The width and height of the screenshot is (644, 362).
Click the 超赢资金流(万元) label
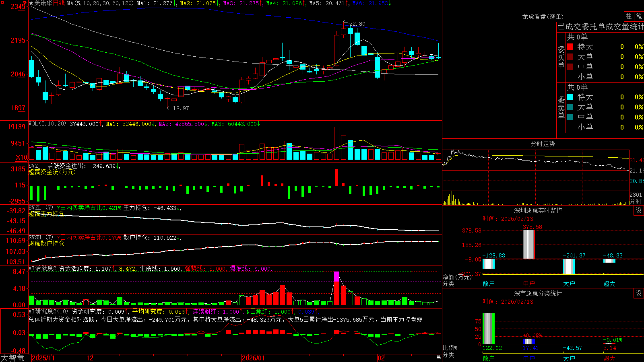tap(52, 172)
